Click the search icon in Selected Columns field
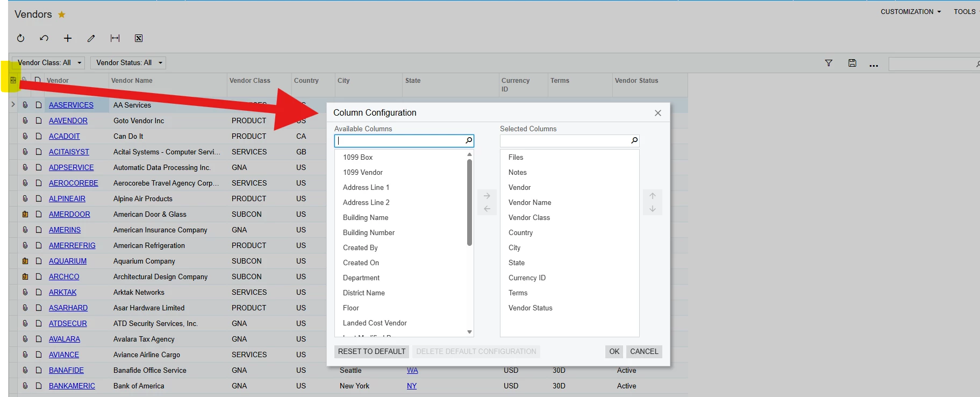 [634, 140]
